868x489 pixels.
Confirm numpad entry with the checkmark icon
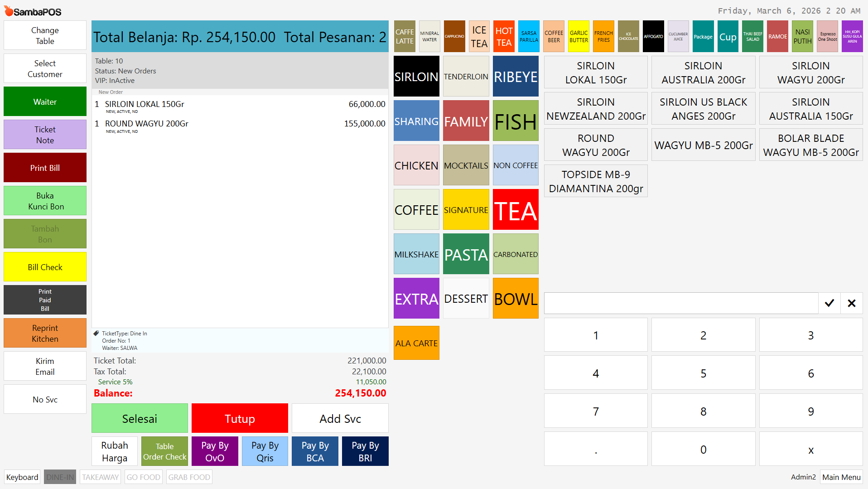pyautogui.click(x=829, y=303)
